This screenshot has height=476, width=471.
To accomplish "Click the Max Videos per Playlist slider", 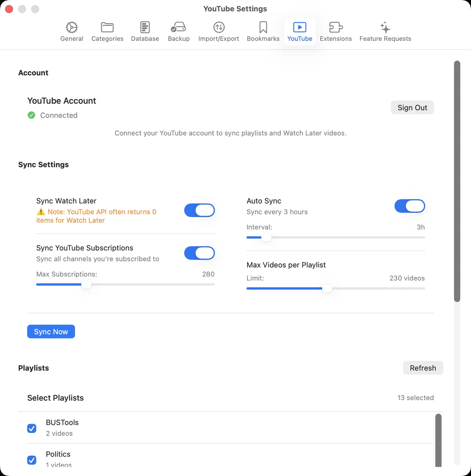I will (336, 288).
